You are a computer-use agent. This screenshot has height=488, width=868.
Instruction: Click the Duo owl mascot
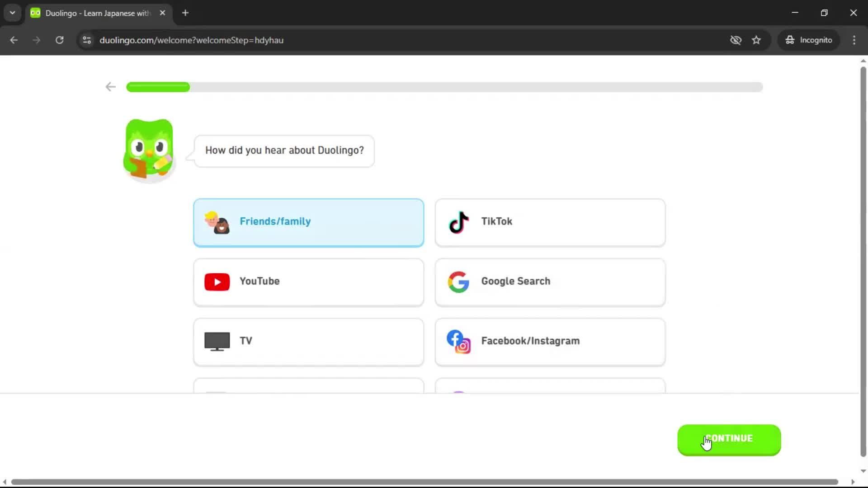click(148, 149)
